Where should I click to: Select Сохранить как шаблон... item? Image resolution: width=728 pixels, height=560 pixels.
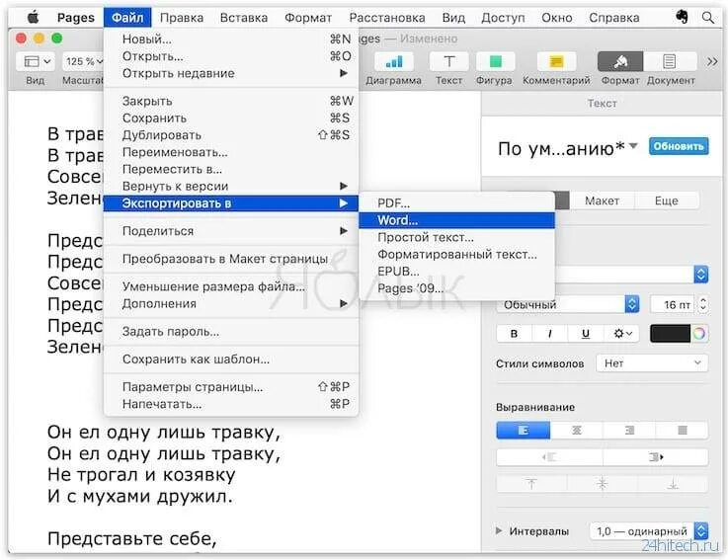(231, 359)
